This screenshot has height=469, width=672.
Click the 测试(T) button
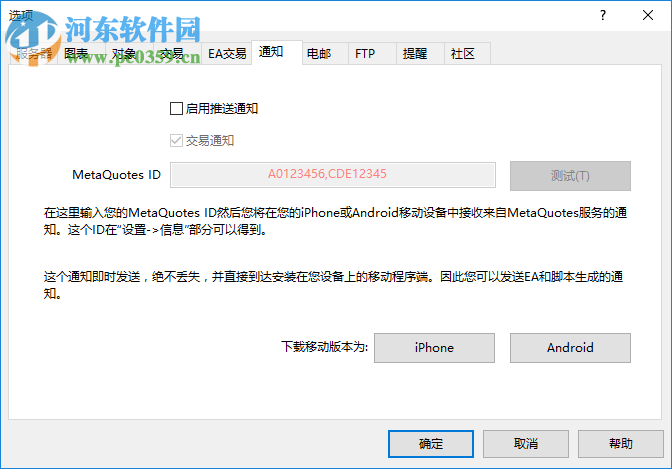(570, 176)
